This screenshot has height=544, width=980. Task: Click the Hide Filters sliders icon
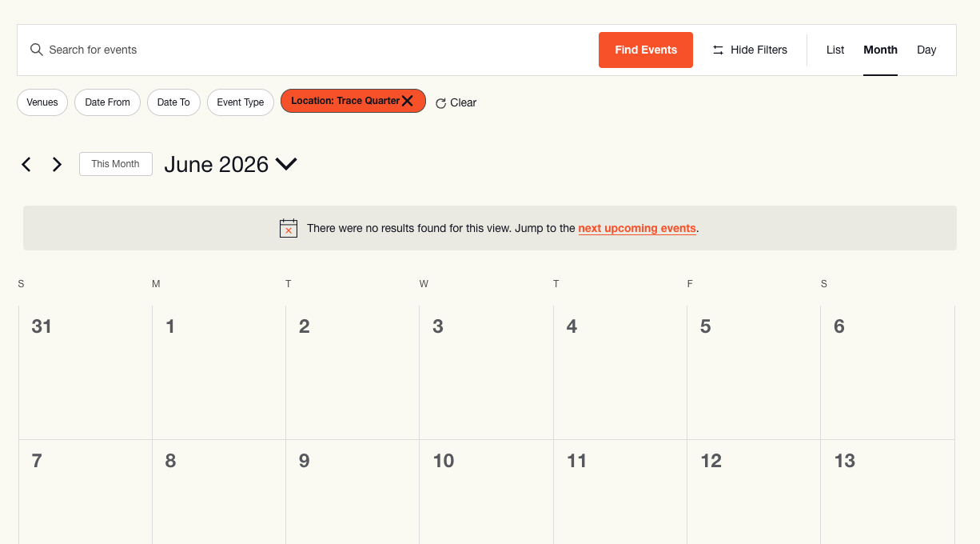tap(718, 50)
